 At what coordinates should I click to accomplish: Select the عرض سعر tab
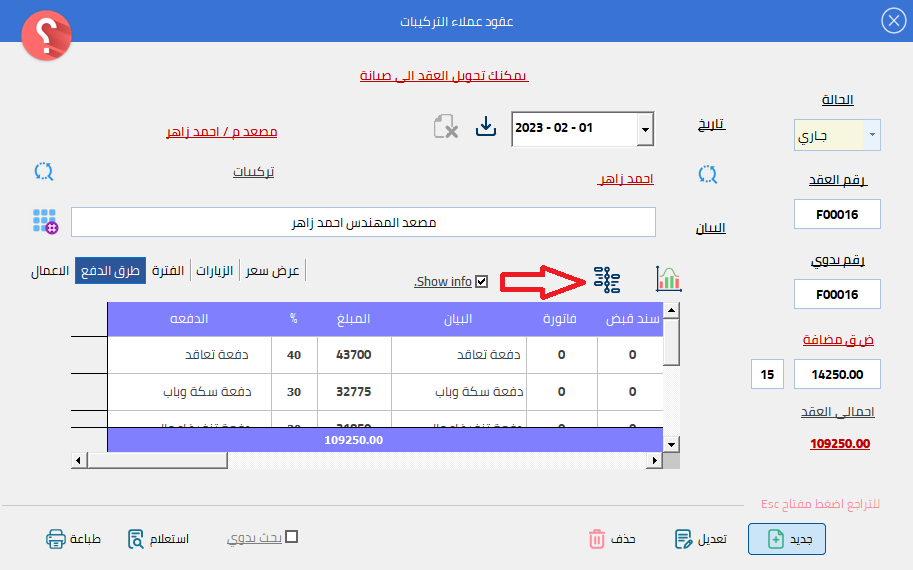pos(273,271)
